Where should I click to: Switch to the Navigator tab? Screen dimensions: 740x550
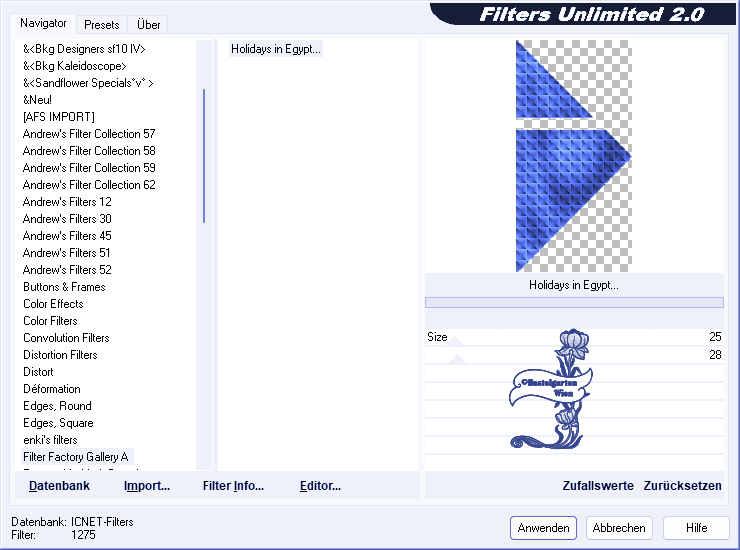[x=43, y=23]
